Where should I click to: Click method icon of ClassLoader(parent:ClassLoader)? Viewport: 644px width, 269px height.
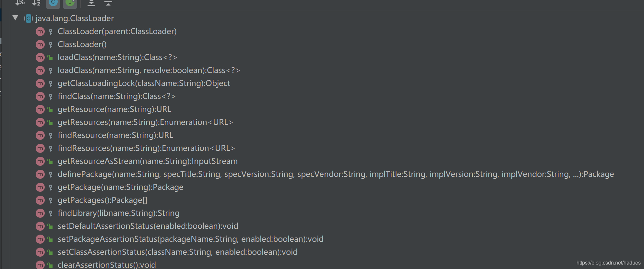(x=40, y=31)
